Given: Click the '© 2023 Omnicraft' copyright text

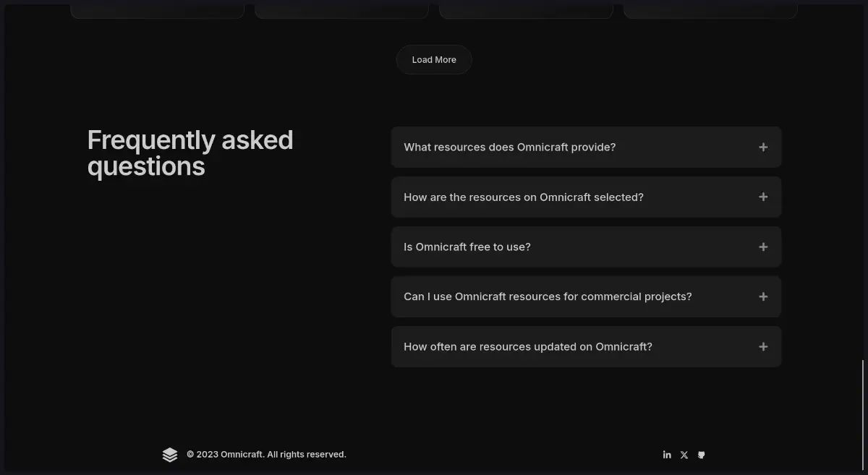Looking at the screenshot, I should click(266, 455).
